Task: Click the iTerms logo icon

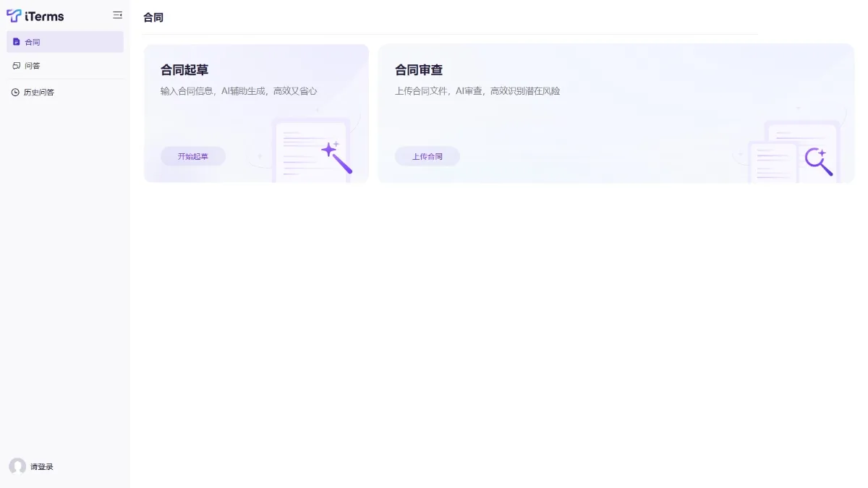Action: 14,16
